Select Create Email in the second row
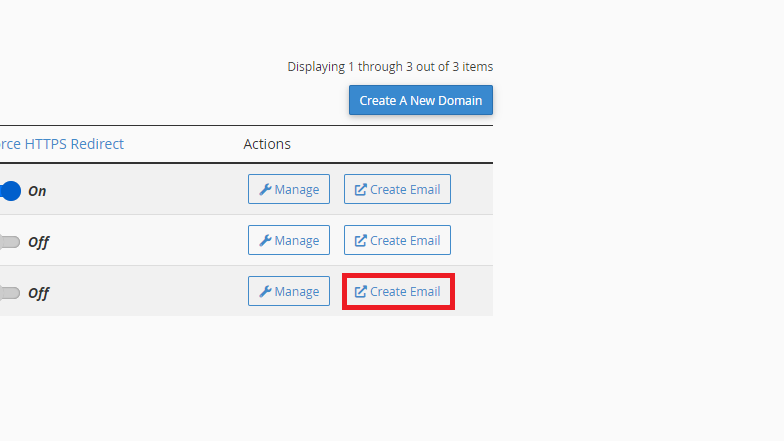Image resolution: width=784 pixels, height=441 pixels. [397, 240]
